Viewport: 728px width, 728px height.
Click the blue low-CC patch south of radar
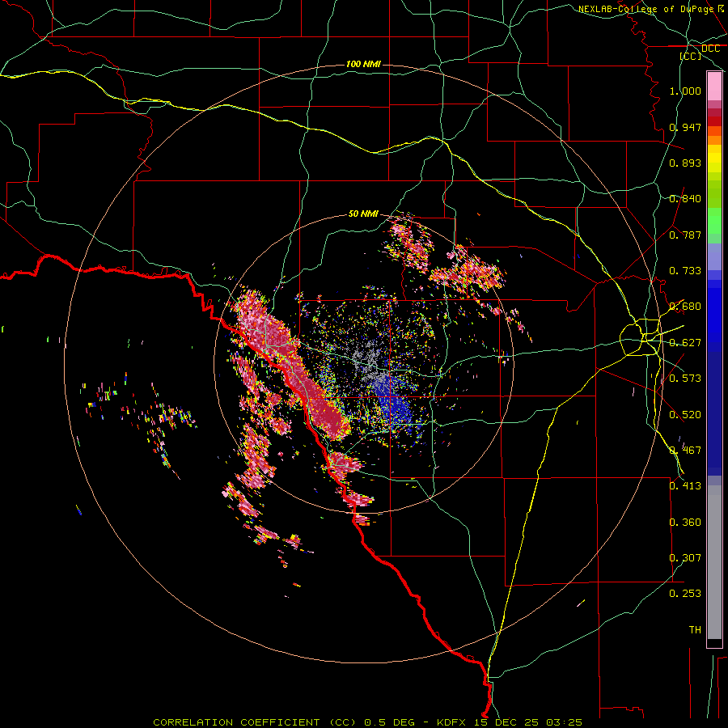[x=394, y=400]
